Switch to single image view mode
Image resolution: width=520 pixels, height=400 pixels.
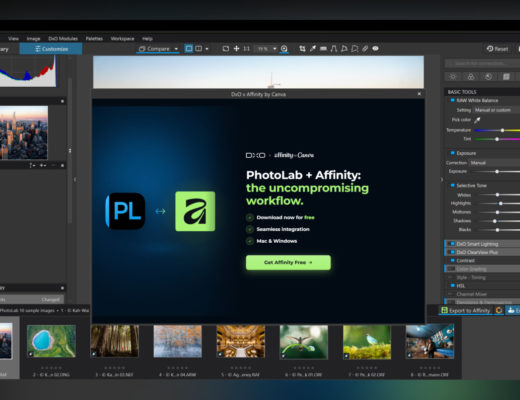click(189, 49)
